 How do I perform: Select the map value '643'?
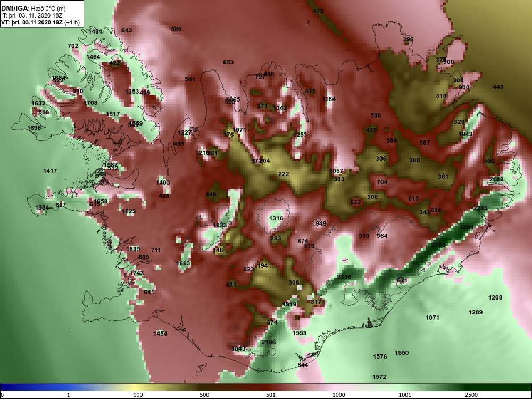(x=127, y=30)
